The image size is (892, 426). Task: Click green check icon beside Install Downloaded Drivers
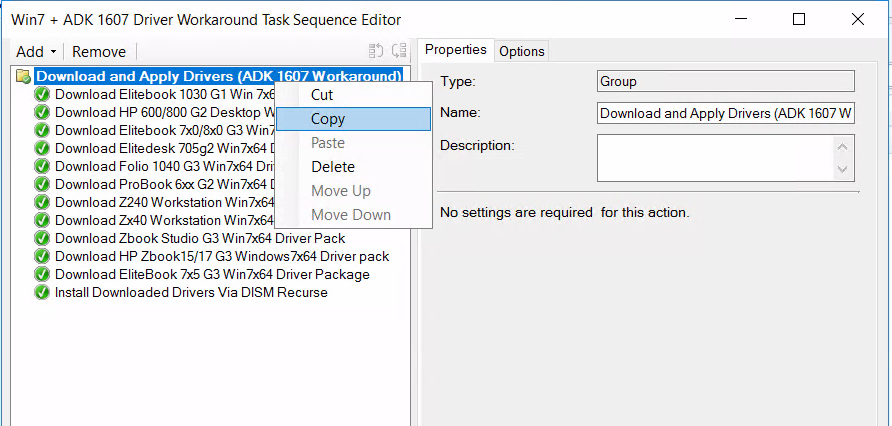click(42, 292)
